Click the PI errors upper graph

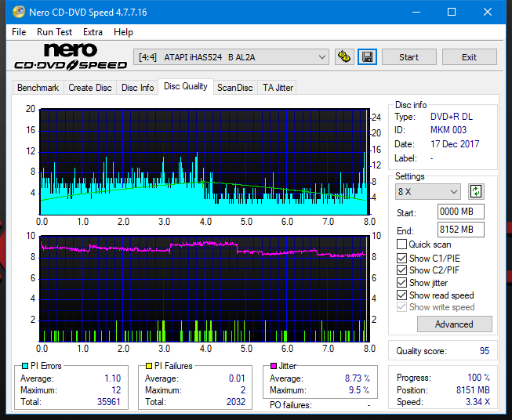tap(205, 162)
